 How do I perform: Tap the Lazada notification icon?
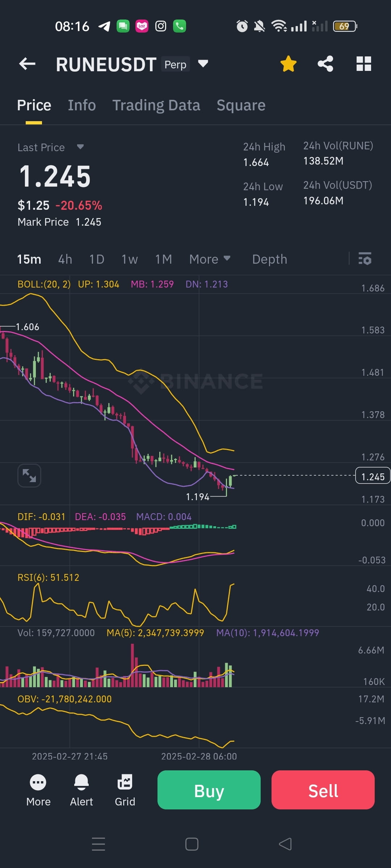coord(142,26)
